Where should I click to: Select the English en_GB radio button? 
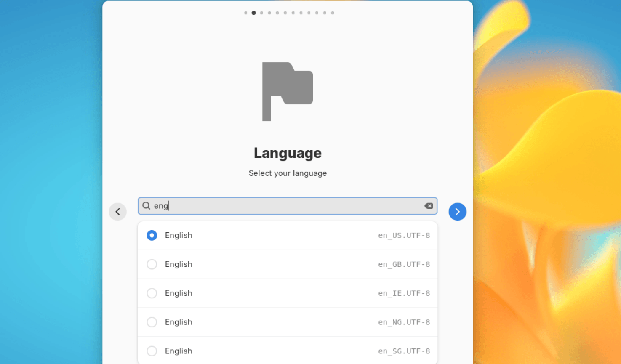tap(152, 264)
